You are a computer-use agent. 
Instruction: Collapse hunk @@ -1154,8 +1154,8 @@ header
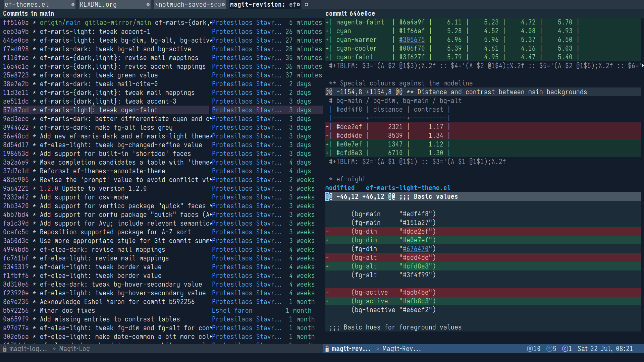(x=483, y=92)
